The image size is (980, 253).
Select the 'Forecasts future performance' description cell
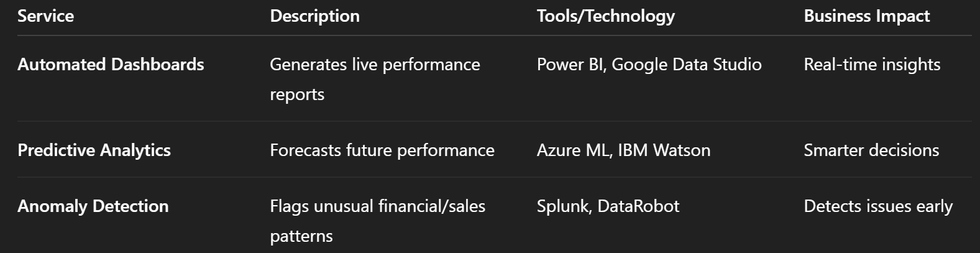(382, 150)
